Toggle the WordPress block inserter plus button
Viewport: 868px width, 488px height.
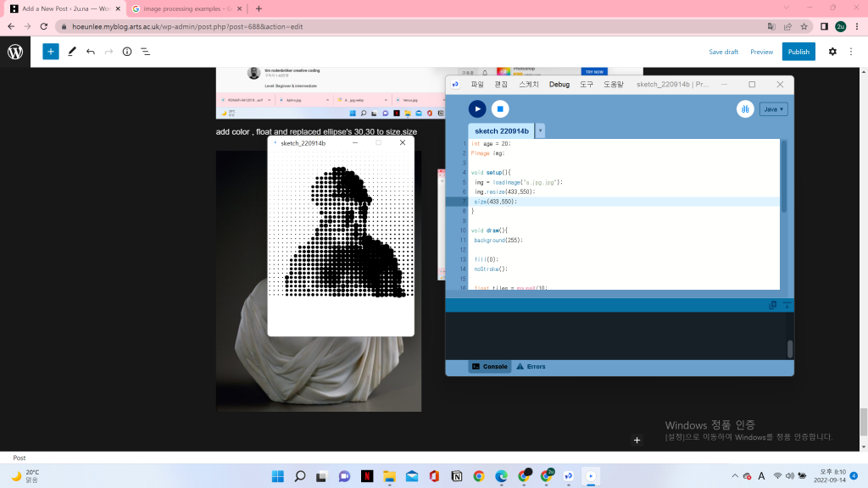(x=50, y=52)
